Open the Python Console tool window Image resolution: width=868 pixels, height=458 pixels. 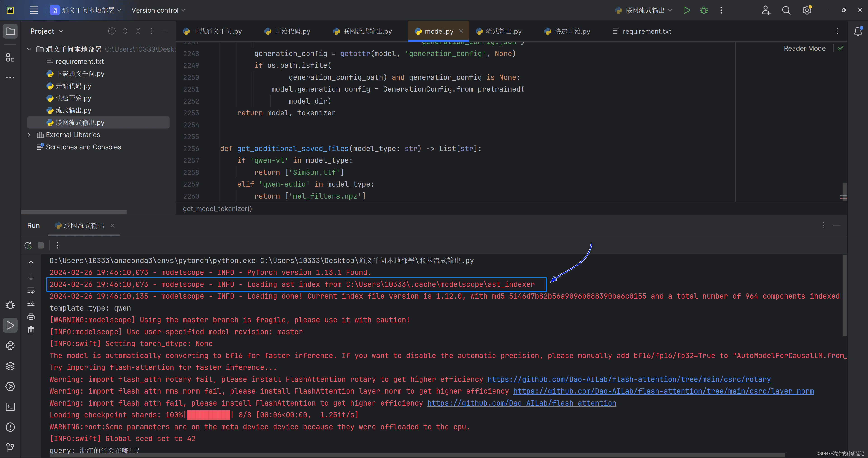tap(10, 346)
